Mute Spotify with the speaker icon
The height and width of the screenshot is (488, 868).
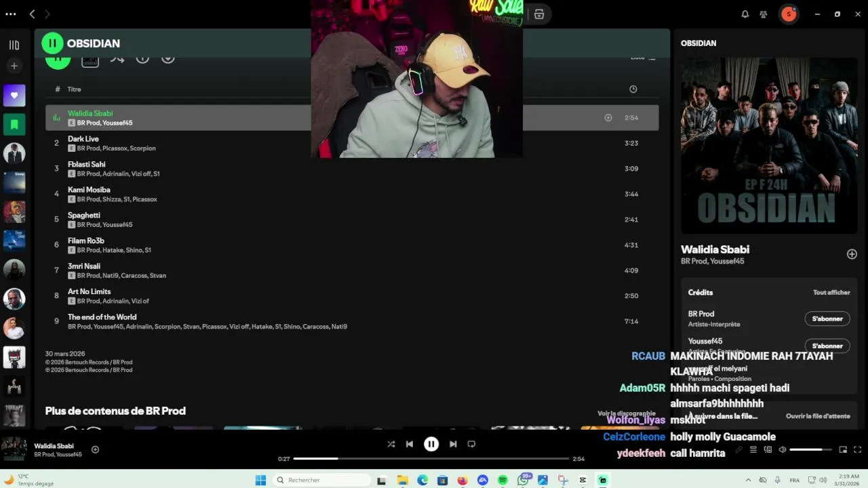(783, 450)
